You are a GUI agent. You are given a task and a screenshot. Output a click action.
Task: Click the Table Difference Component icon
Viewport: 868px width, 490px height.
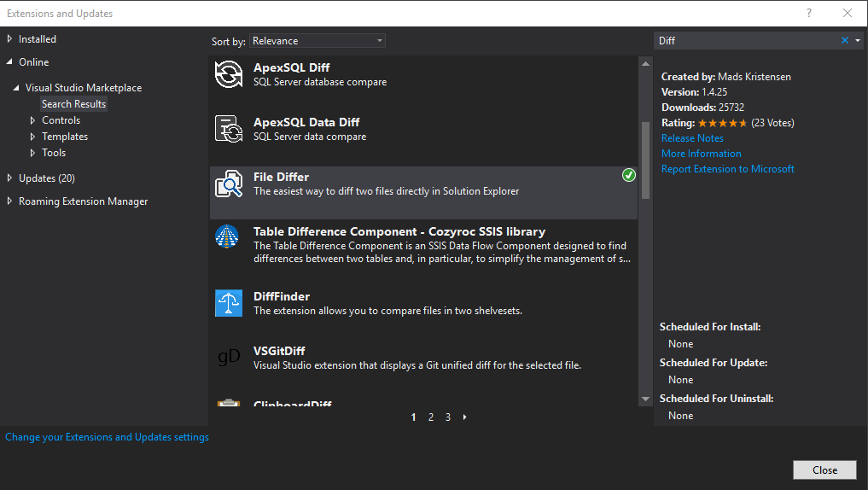227,236
